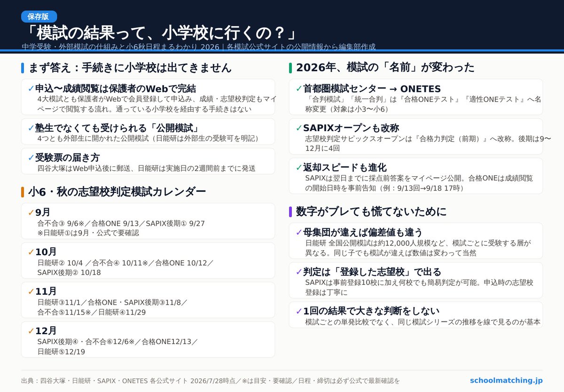Image resolution: width=564 pixels, height=392 pixels.
Task: Click heading 2026年、模試の「名前」が変わった
Action: click(385, 67)
